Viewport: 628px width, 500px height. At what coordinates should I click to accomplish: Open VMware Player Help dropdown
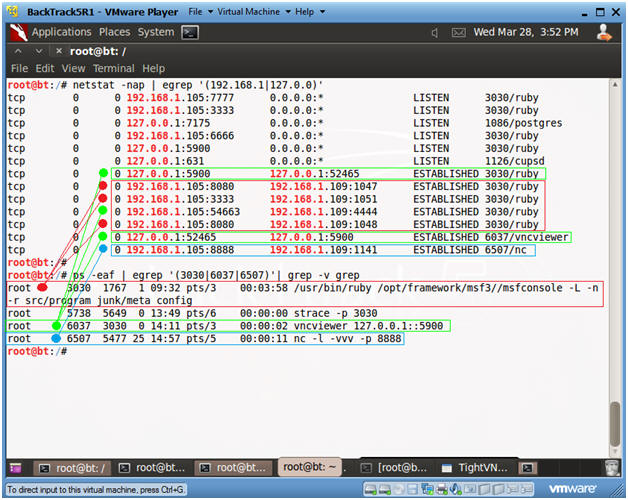310,12
